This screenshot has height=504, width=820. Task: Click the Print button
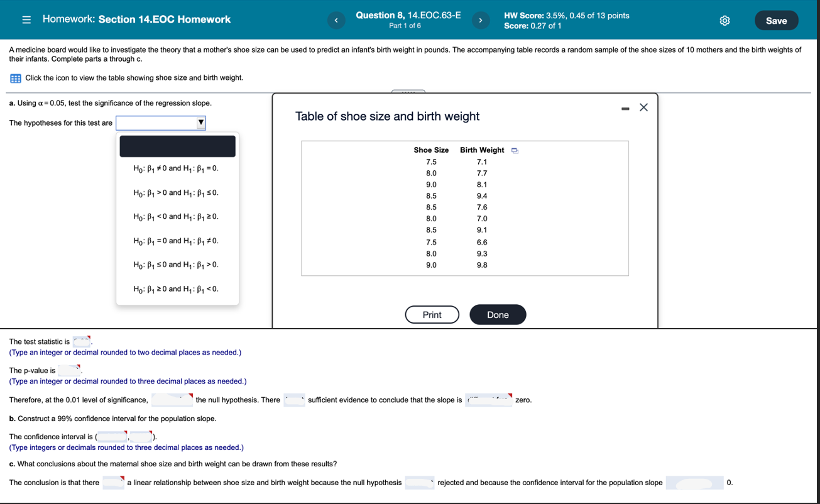click(432, 314)
